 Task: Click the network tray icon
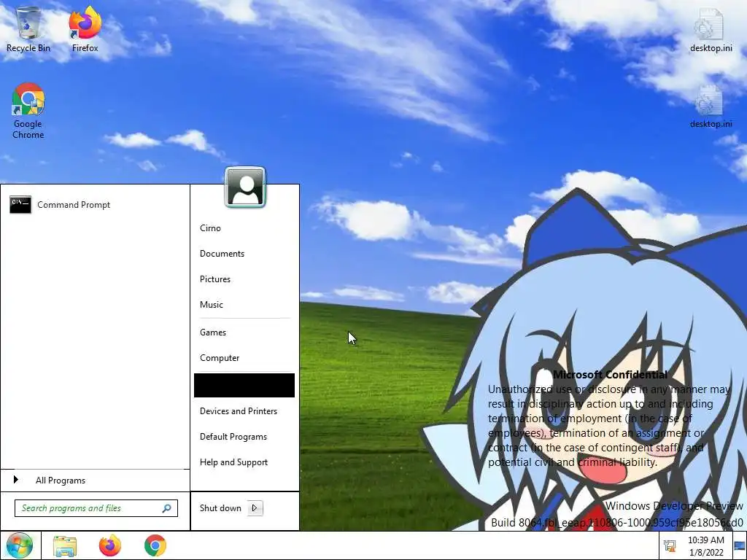coord(670,545)
